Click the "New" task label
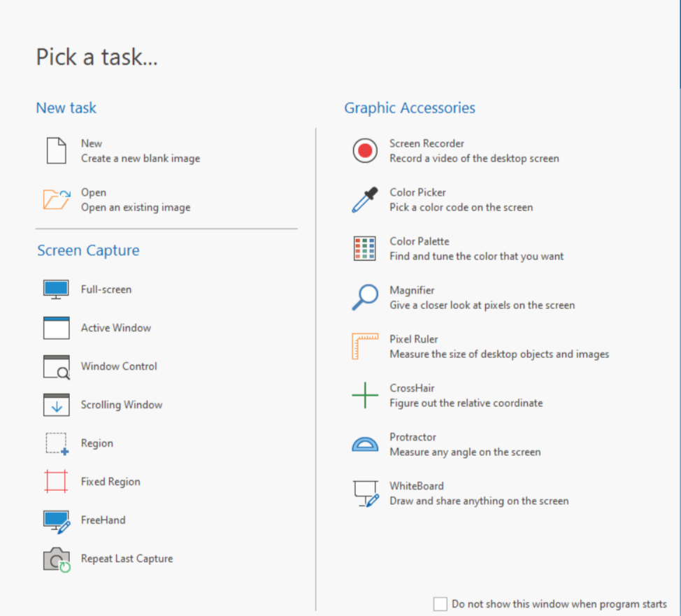Screen dimensions: 681x616 (x=91, y=143)
